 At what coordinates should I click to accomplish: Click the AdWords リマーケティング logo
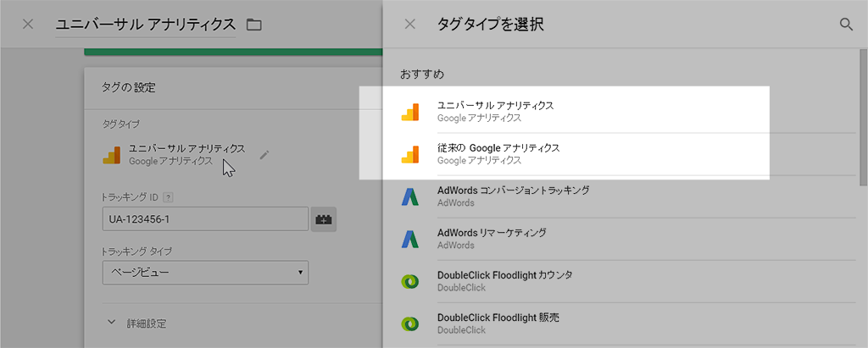(410, 239)
